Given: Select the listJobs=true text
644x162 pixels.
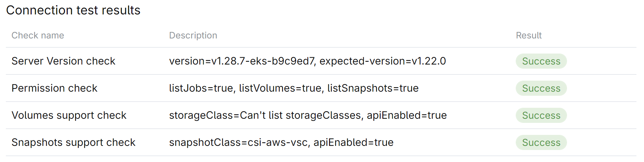Looking at the screenshot, I should [x=201, y=88].
